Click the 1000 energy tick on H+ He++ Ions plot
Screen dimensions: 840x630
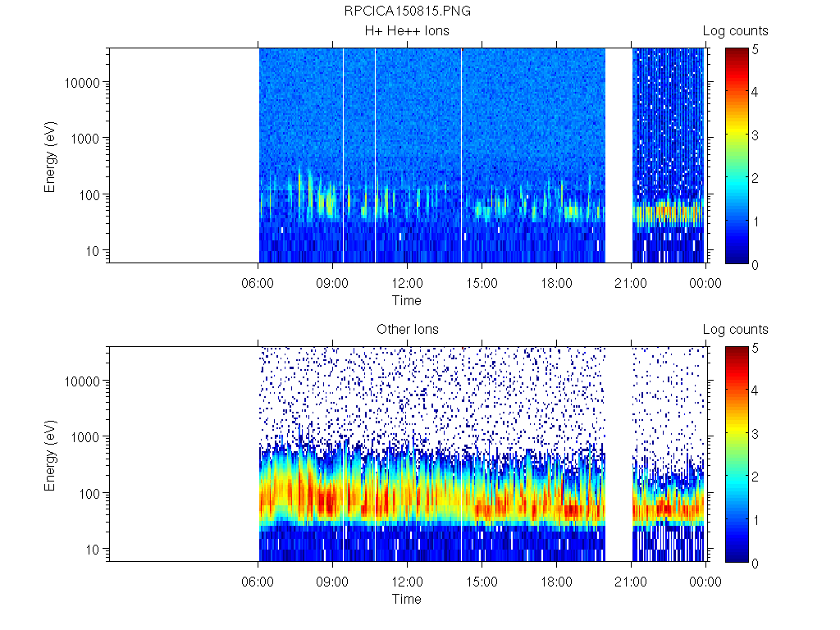coord(85,139)
